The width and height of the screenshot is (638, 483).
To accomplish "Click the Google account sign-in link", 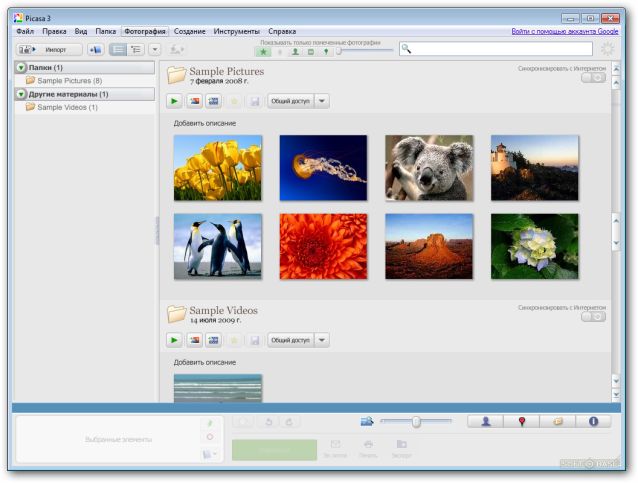I will (565, 31).
